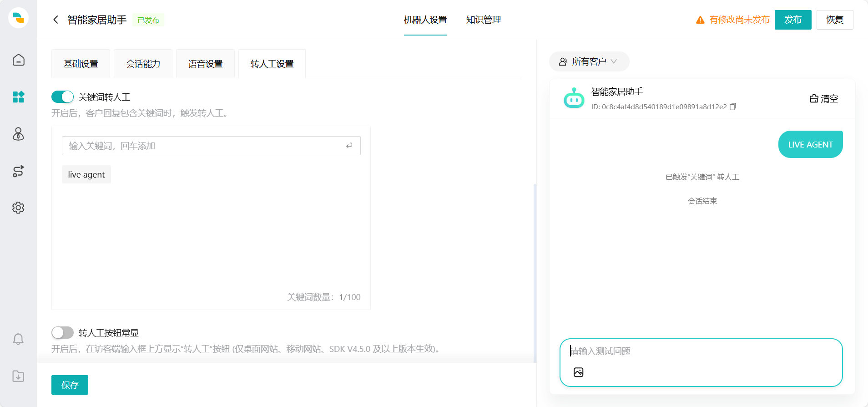Toggle the 关键词转人工 switch off

[62, 97]
